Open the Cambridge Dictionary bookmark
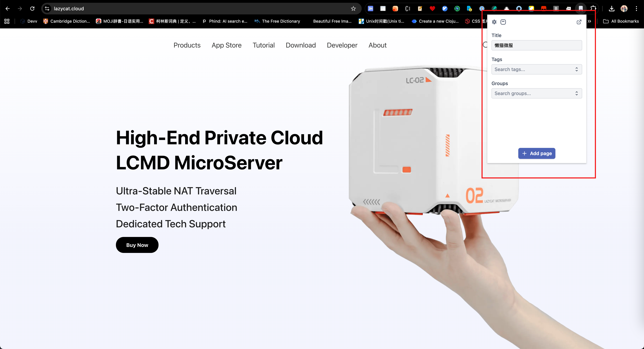 tap(66, 21)
